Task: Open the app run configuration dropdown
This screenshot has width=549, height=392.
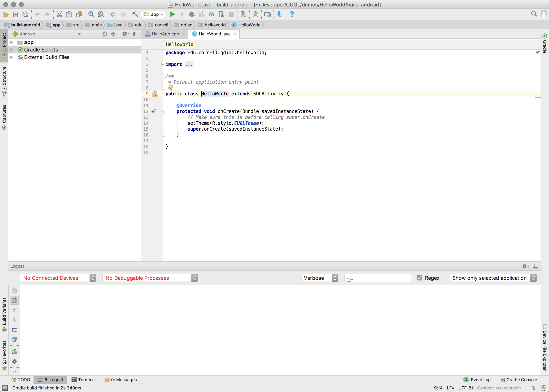Action: click(154, 14)
